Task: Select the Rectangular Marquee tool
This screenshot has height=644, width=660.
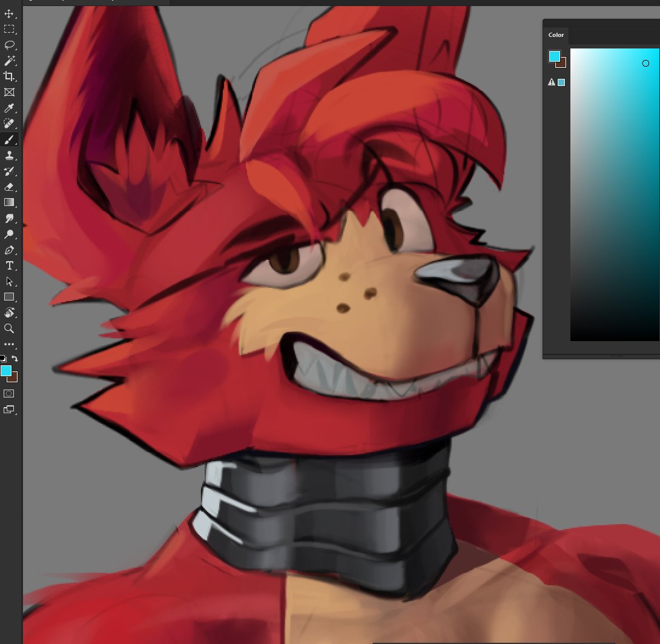Action: coord(9,29)
